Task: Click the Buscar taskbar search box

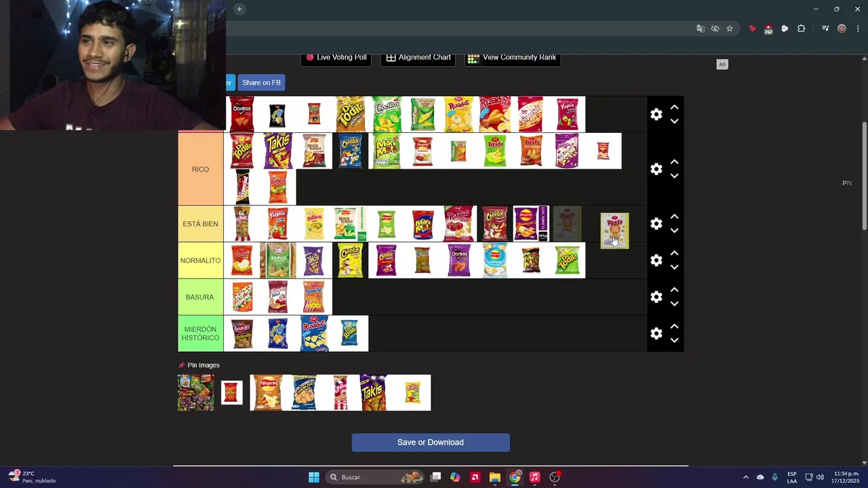Action: tap(375, 477)
